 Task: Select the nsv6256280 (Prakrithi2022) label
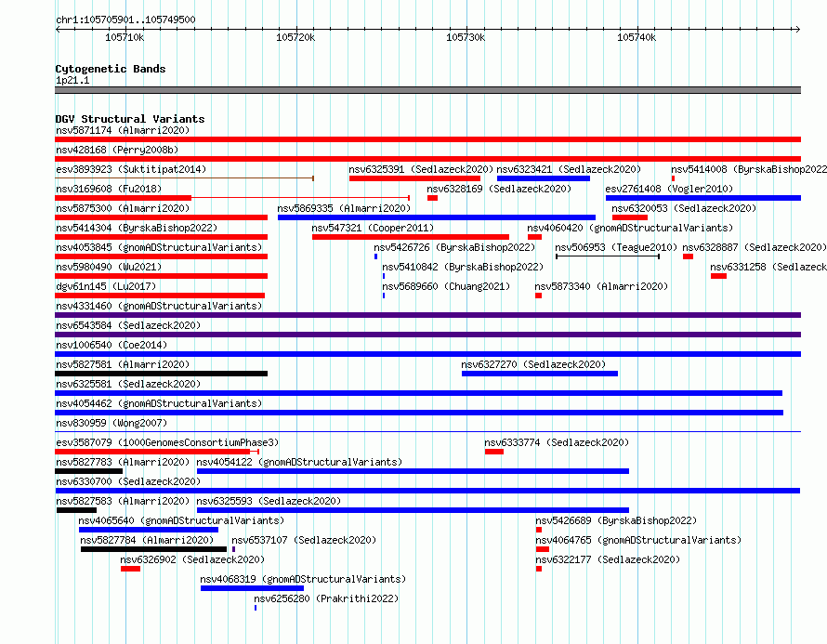point(326,598)
